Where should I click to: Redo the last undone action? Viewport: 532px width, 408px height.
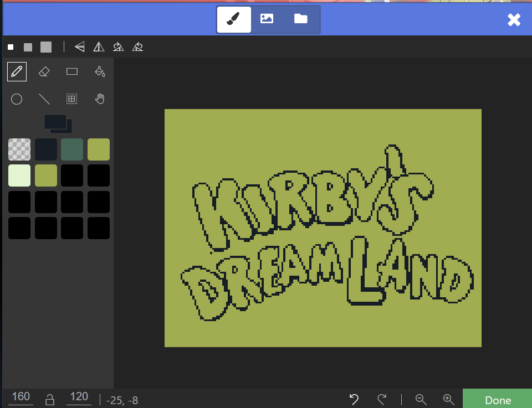(x=382, y=399)
